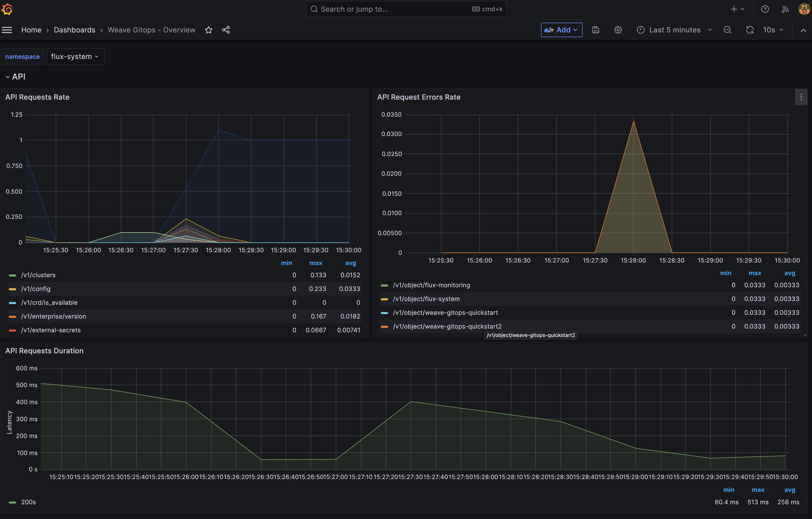Toggle /v1/object/flux-system legend series
Image resolution: width=812 pixels, height=519 pixels.
[x=426, y=299]
